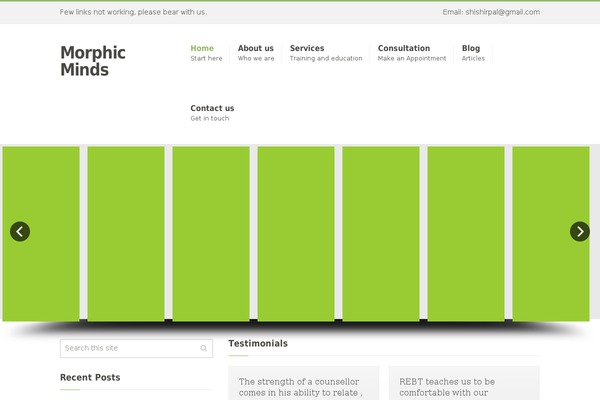Select the 'strength of a counsellor' testimonial

point(304,383)
